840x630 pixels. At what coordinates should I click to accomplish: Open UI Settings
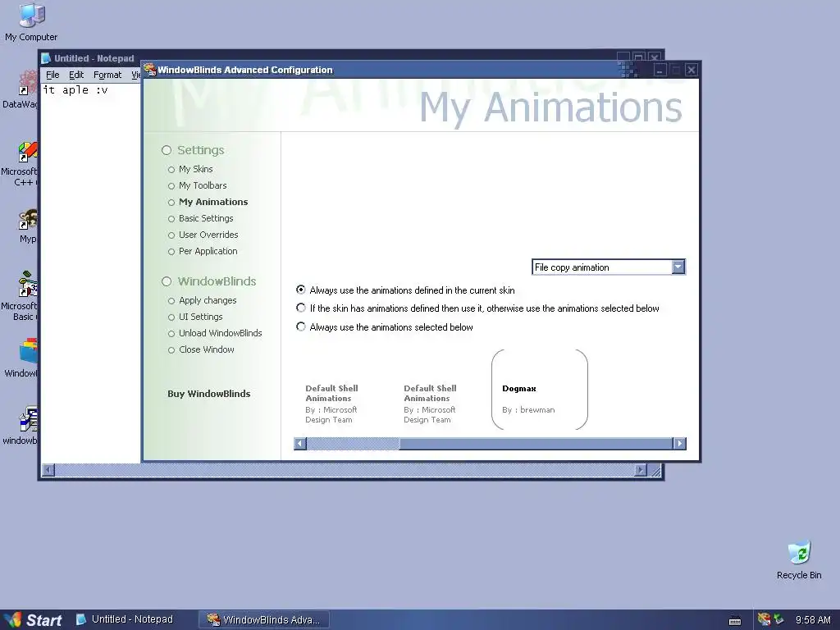tap(200, 317)
